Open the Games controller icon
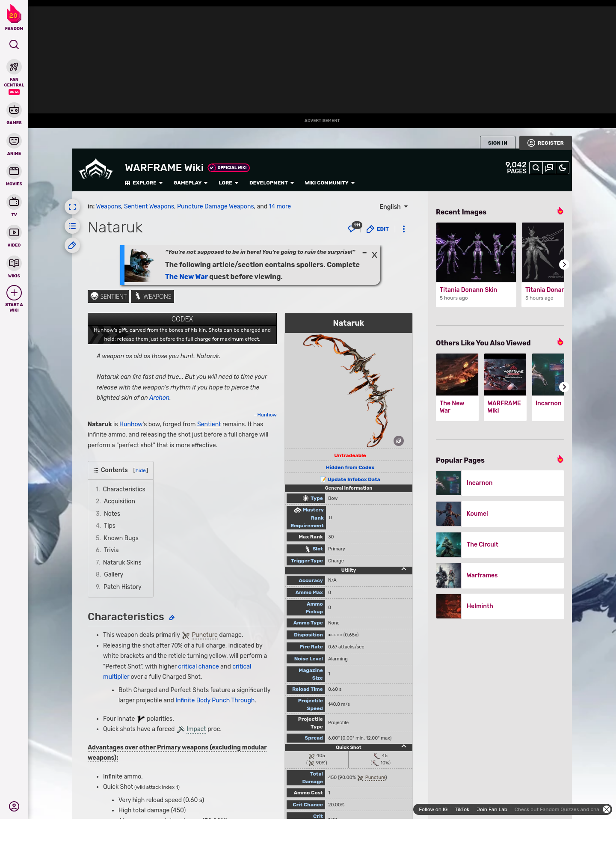 tap(14, 110)
